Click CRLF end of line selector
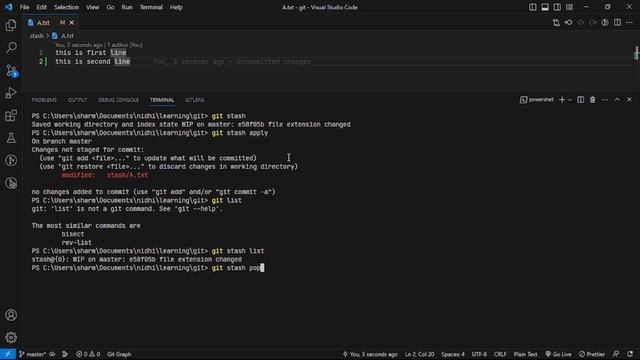The image size is (640, 360). click(500, 354)
